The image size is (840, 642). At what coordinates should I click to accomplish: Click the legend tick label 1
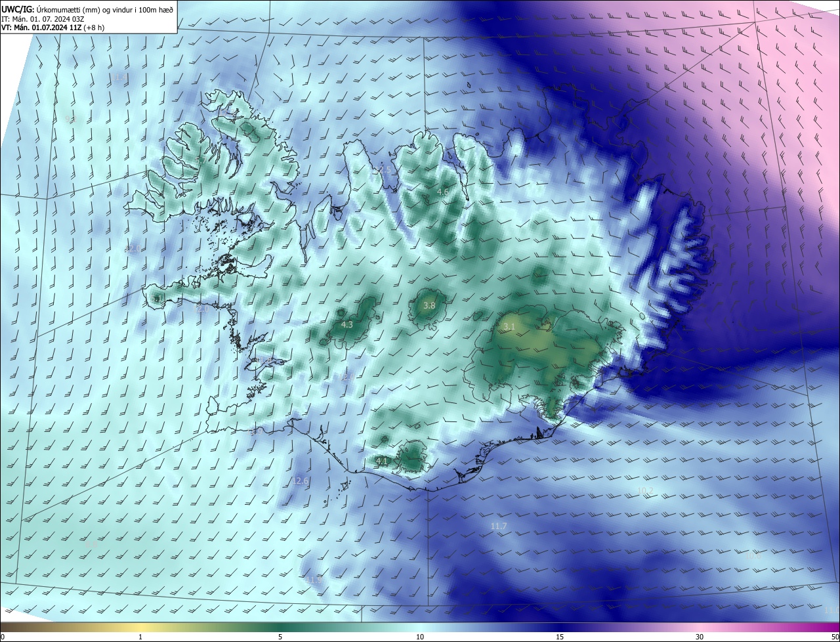[x=140, y=637]
